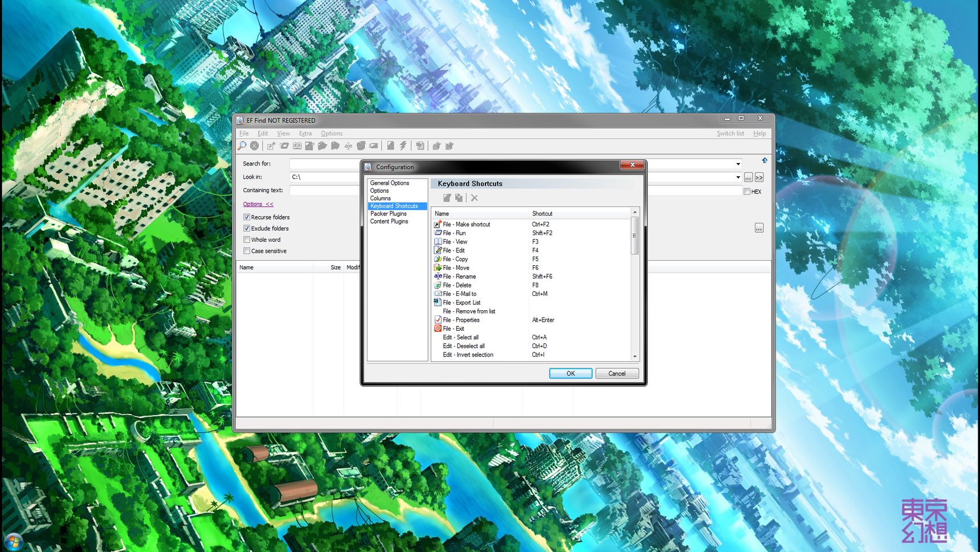The height and width of the screenshot is (552, 980).
Task: Close the Configuration dialog with red X
Action: pos(632,165)
